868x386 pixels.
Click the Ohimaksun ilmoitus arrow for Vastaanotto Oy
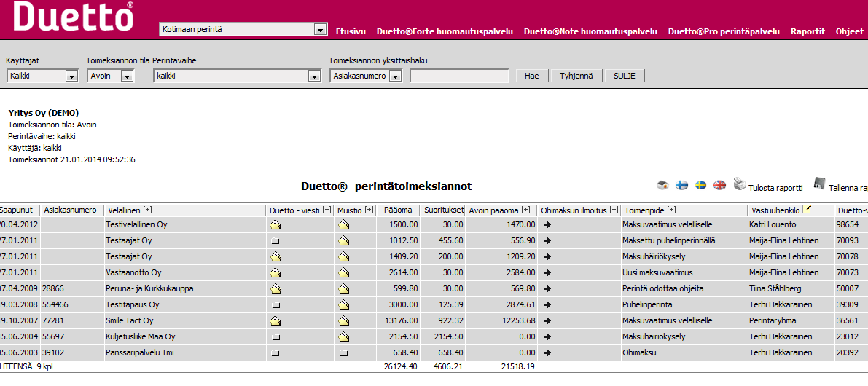547,272
